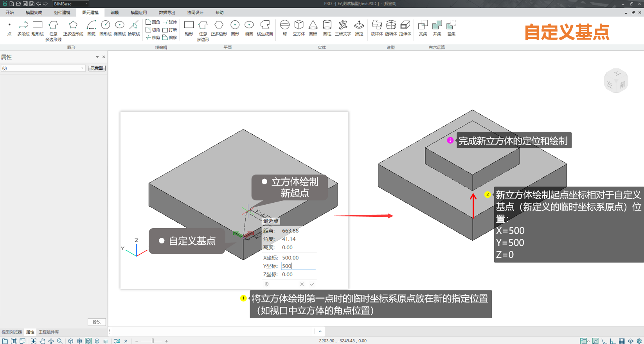644x344 pixels.
Task: Click the 推拉 push-pull tool
Action: coord(359,28)
